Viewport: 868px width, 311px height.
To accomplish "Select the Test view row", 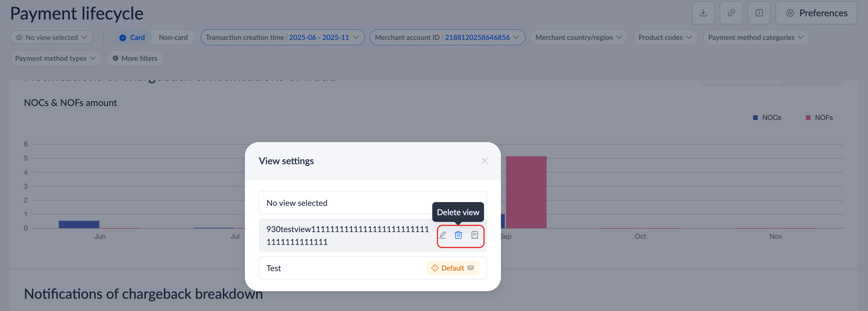I will pos(373,268).
